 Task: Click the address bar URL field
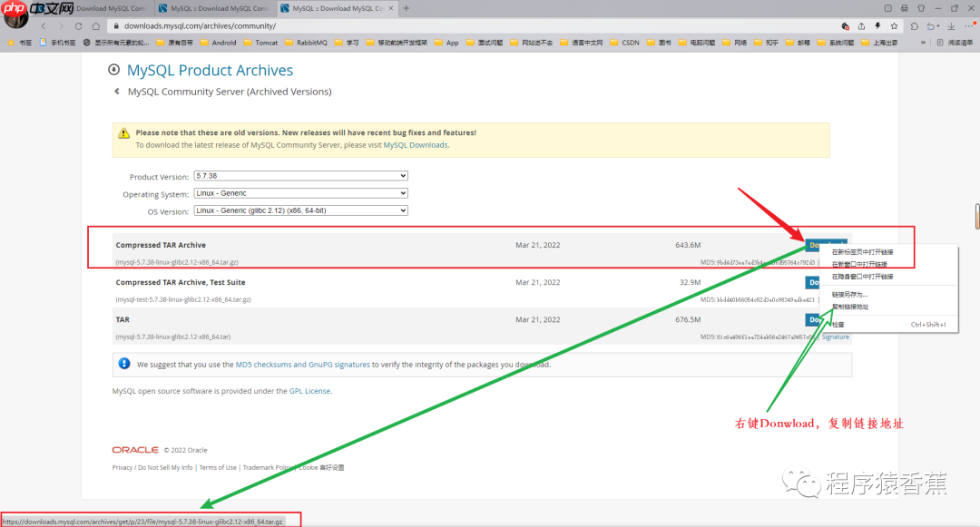tap(454, 26)
